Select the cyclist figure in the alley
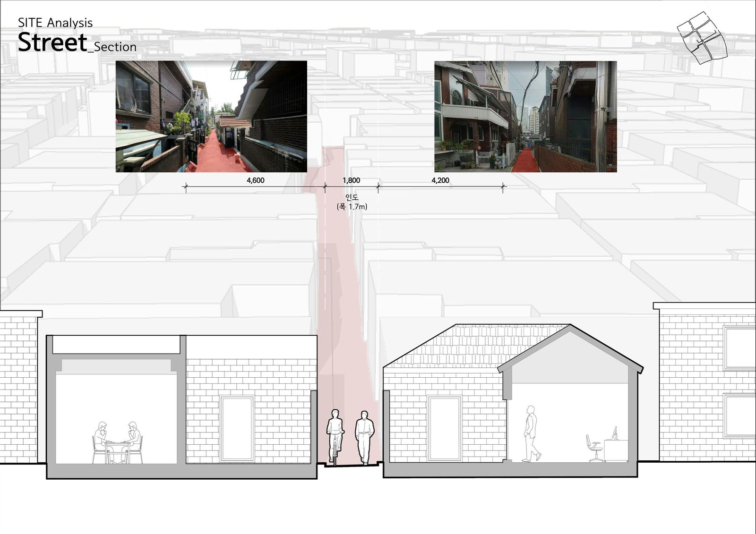The width and height of the screenshot is (756, 534). 335,437
